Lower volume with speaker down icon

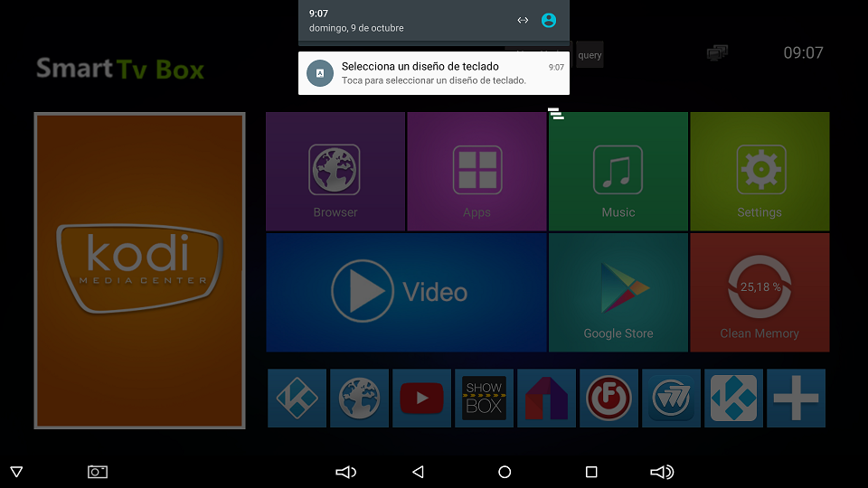(x=346, y=472)
